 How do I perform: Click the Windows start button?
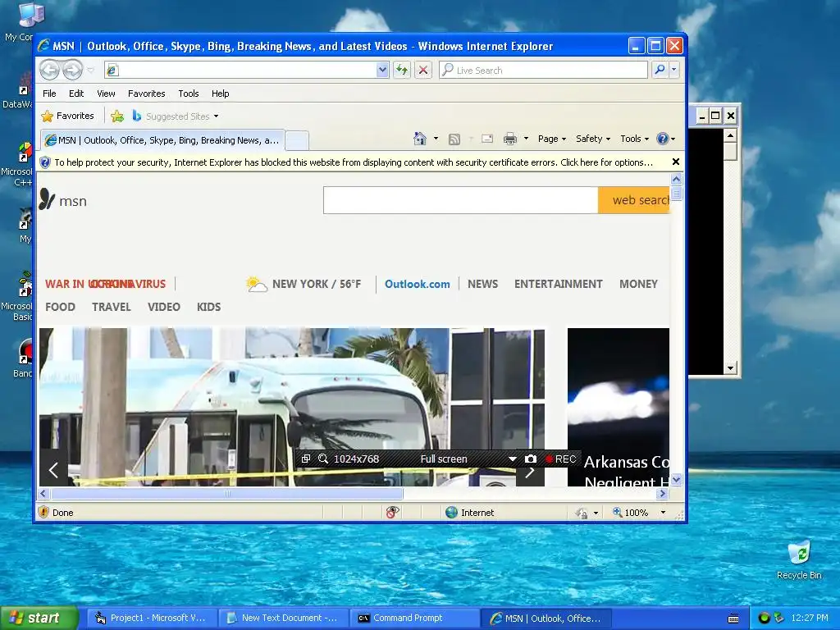pyautogui.click(x=39, y=619)
